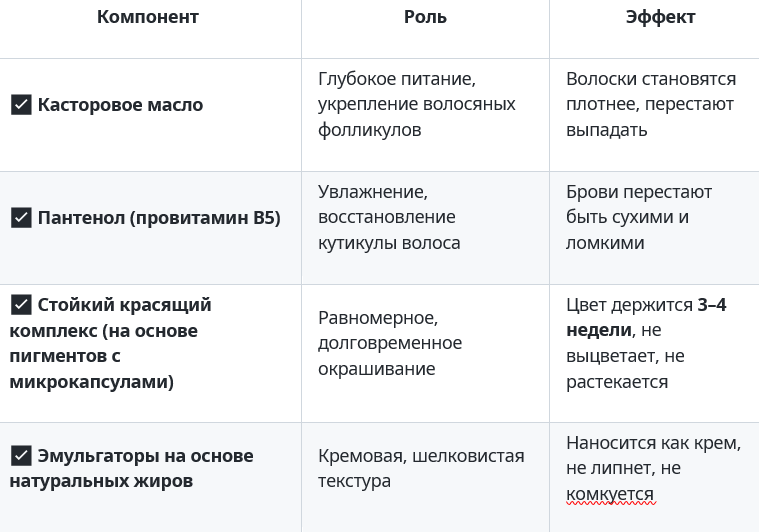Viewport: 759px width, 532px height.
Task: Click the Роль column header
Action: coord(425,17)
